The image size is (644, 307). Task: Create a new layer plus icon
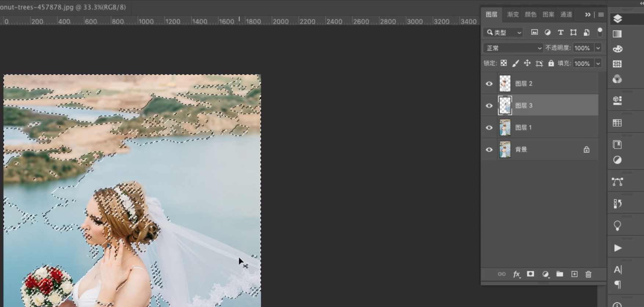click(574, 274)
